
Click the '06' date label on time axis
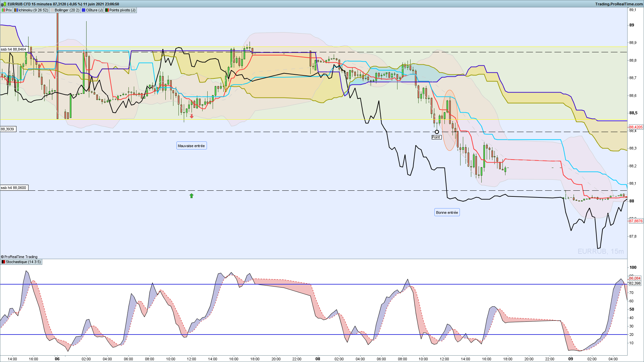57,359
